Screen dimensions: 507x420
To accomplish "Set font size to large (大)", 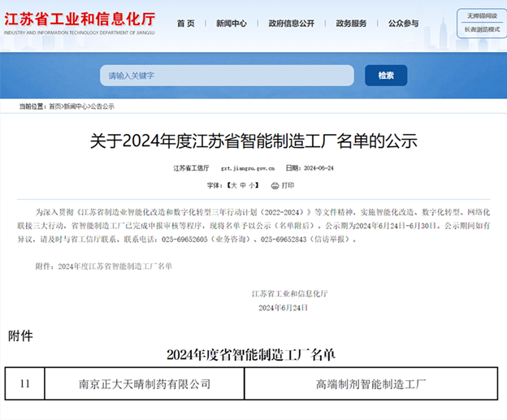I will click(x=232, y=185).
